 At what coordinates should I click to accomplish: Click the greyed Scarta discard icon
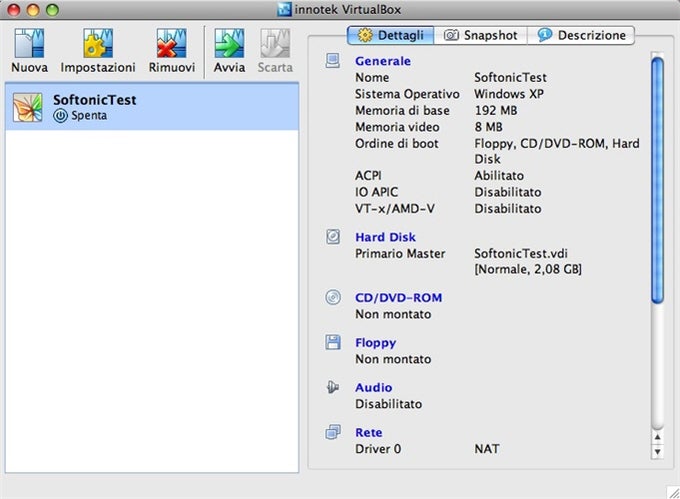tap(275, 43)
